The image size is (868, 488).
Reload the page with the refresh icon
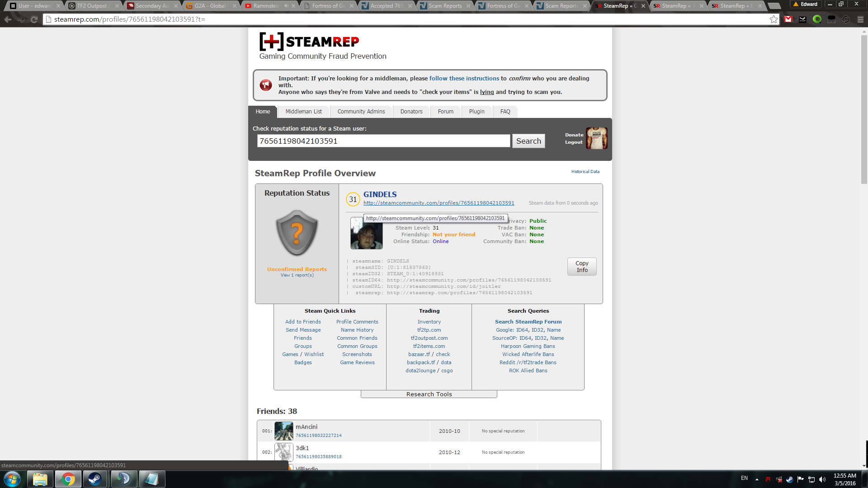click(34, 19)
